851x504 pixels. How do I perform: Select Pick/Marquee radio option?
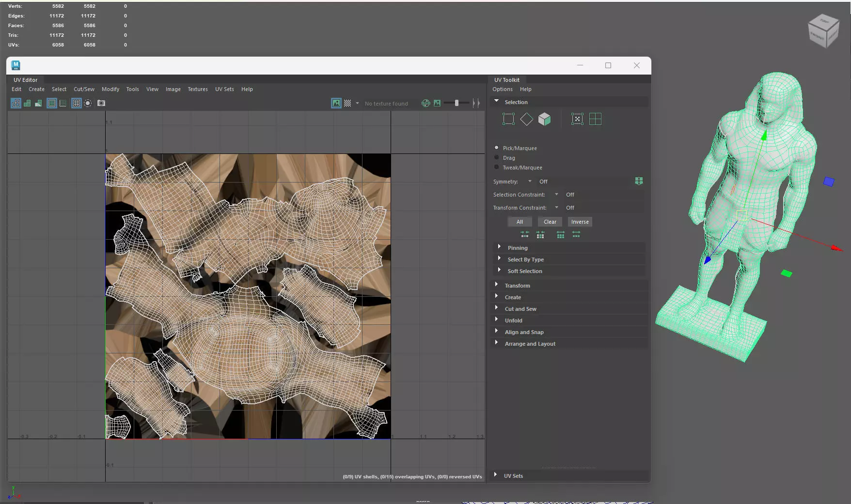[x=496, y=148]
